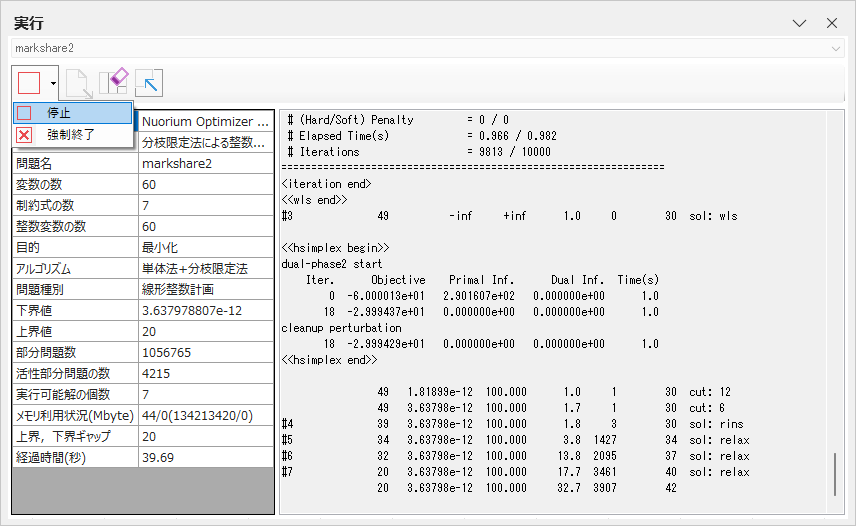
Task: Click the eraser clear-output toolbar icon
Action: pos(114,82)
